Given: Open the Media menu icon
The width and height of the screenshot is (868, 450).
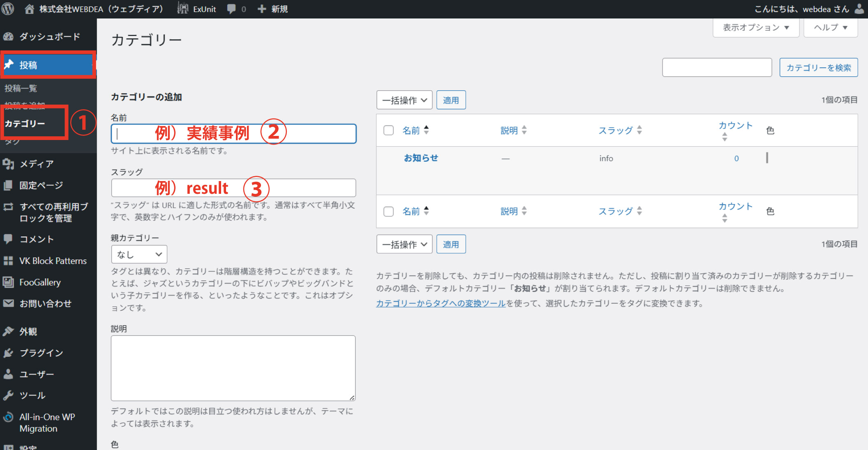Looking at the screenshot, I should (8, 164).
